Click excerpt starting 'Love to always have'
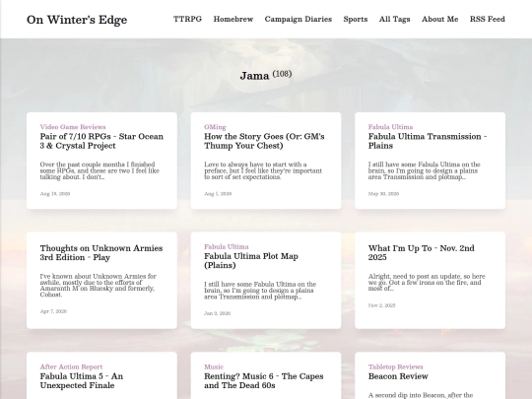532x399 pixels. tap(263, 170)
